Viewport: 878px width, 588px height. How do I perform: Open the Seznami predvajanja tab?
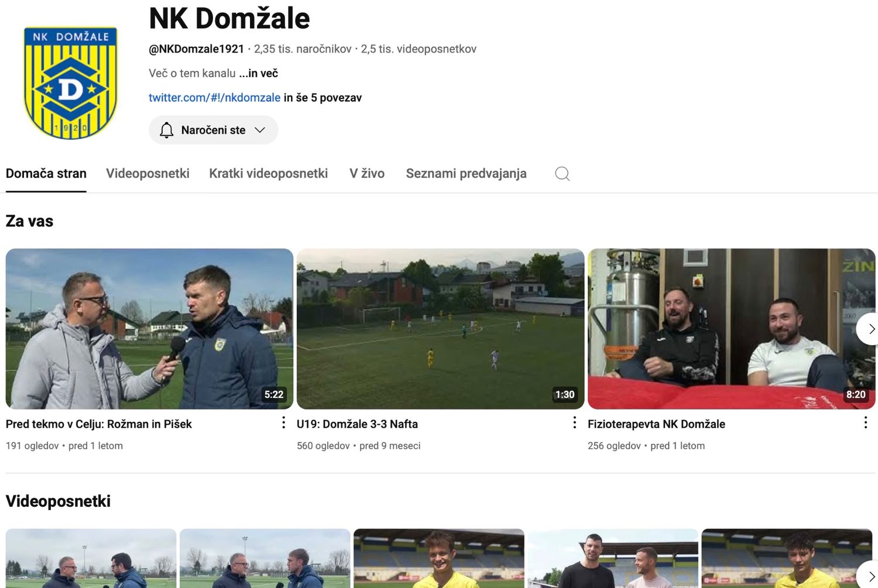(466, 174)
